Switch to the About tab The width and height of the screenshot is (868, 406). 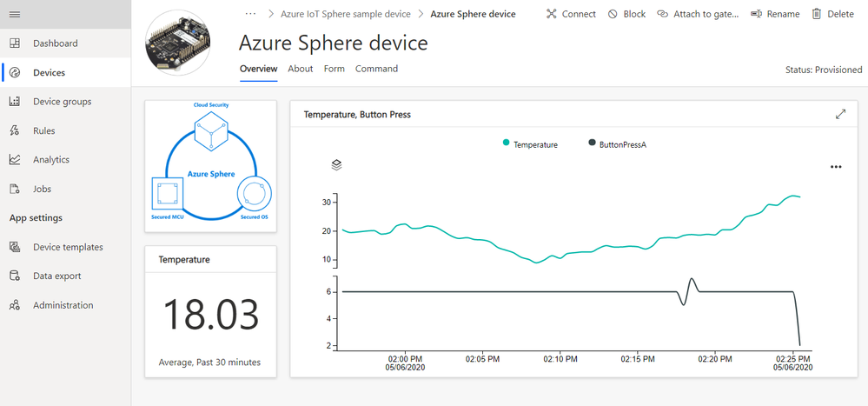(301, 69)
